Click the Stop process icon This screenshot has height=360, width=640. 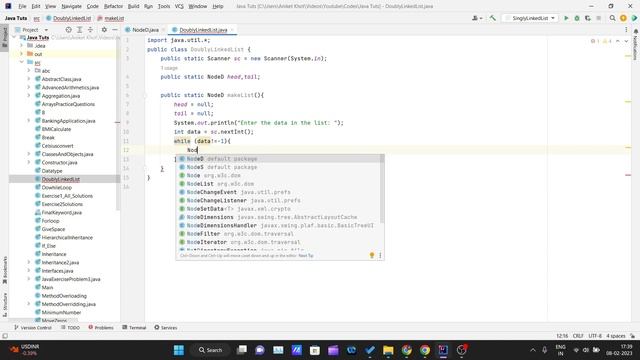[598, 18]
